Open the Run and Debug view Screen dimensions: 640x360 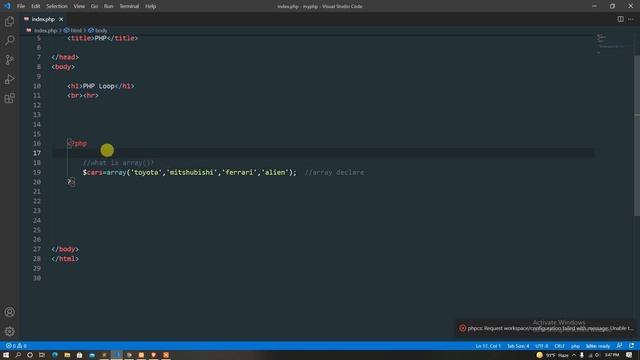9,79
